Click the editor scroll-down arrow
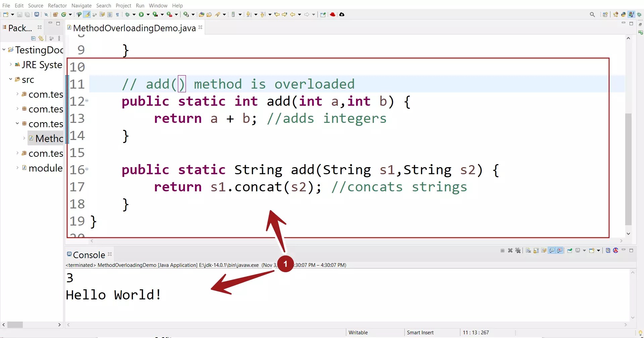The height and width of the screenshot is (338, 644). point(628,234)
